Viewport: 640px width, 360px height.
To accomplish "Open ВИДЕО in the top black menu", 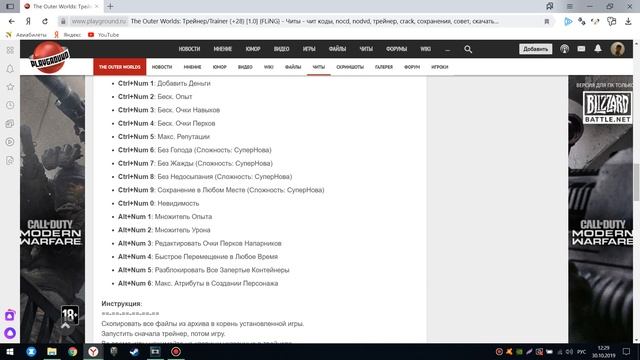I will pos(281,49).
